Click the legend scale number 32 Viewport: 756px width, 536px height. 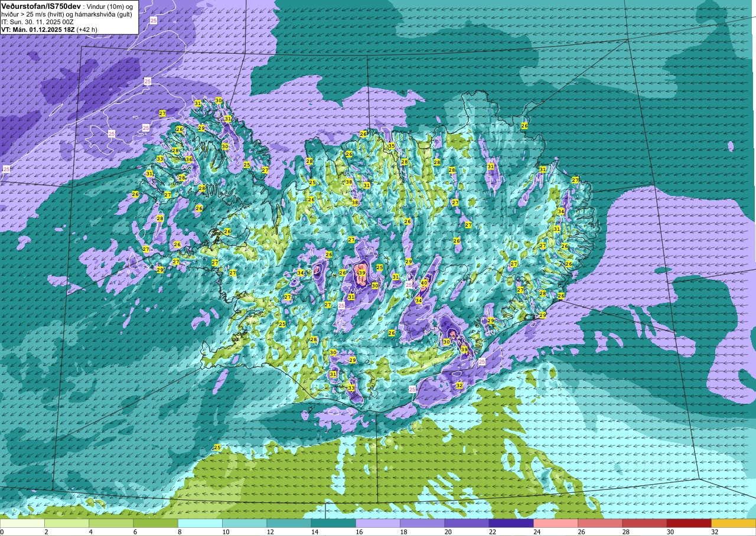(714, 532)
